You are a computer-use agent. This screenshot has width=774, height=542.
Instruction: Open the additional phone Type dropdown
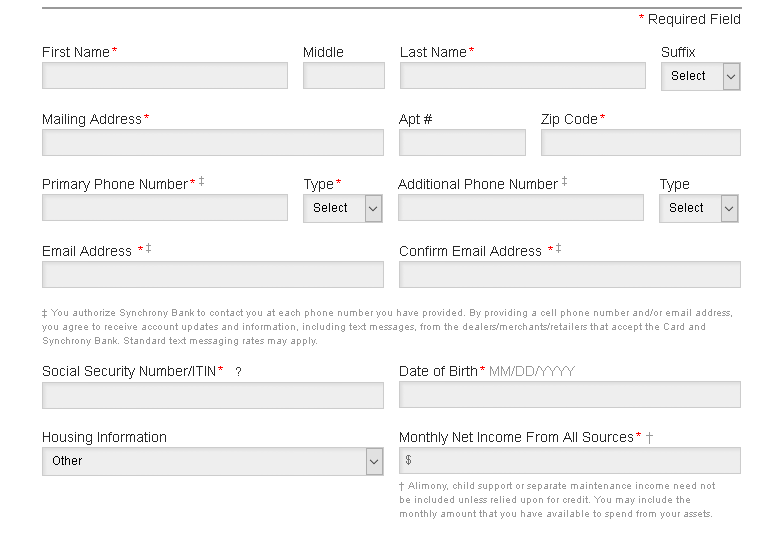pos(699,208)
